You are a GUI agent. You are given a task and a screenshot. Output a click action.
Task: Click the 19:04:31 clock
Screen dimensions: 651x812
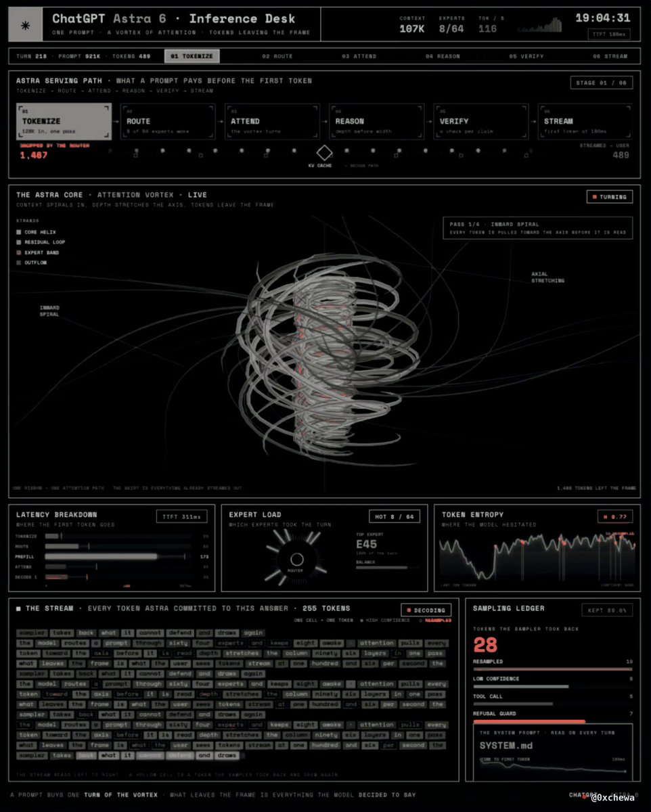[602, 18]
